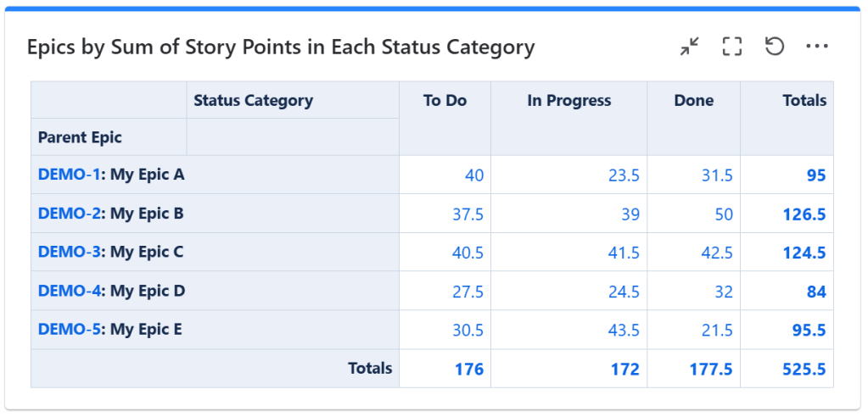Select the Done column header
The width and height of the screenshot is (868, 417).
point(693,101)
